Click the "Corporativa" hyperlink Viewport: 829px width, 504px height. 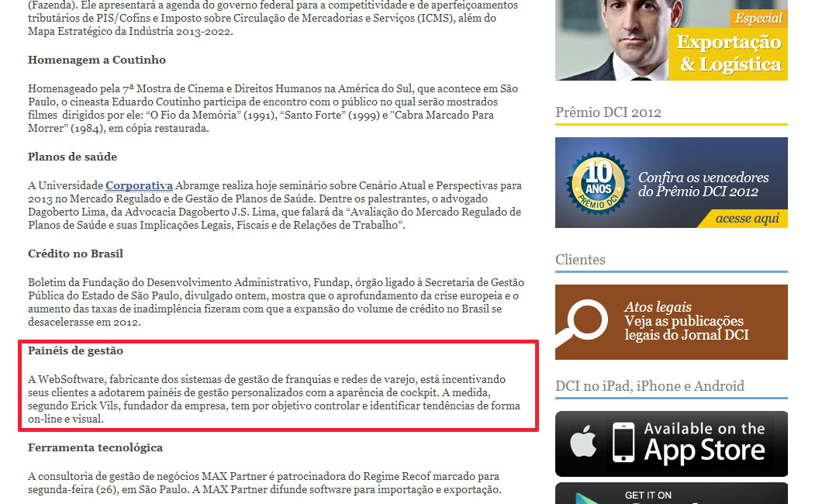pos(139,185)
